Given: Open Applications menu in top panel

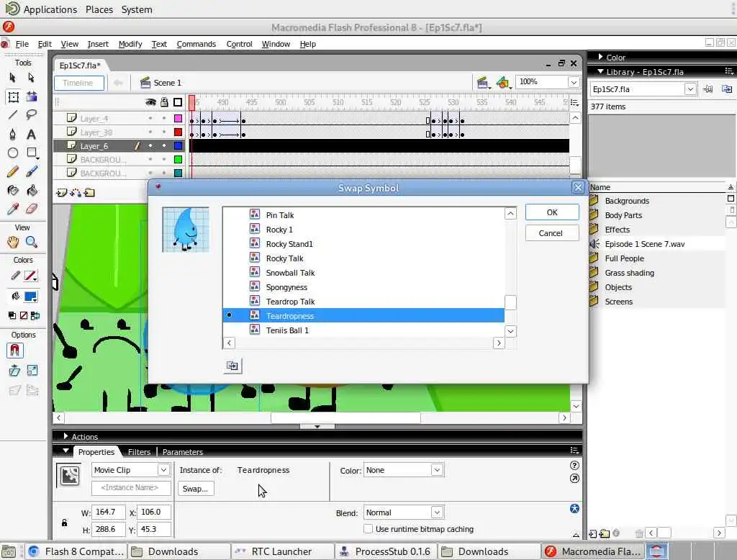Looking at the screenshot, I should (x=50, y=9).
